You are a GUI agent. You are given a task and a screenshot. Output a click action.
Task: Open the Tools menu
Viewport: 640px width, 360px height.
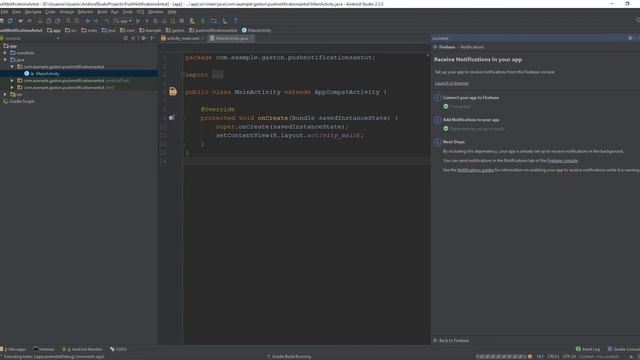click(x=128, y=12)
